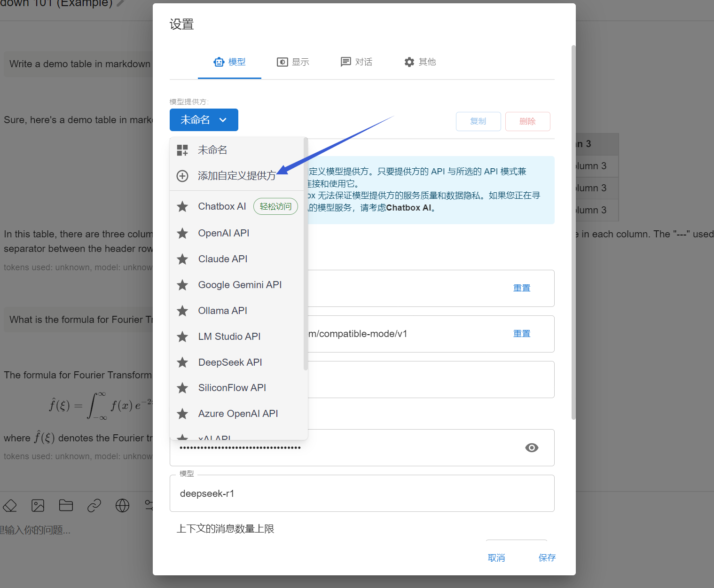This screenshot has height=588, width=714.
Task: Click the star icon beside Azure OpenAI API
Action: (182, 414)
